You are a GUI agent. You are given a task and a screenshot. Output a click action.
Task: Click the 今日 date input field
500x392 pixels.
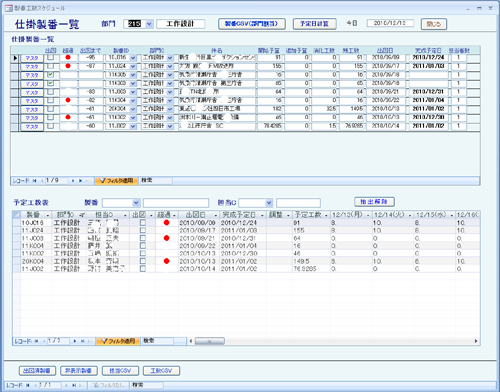click(390, 23)
